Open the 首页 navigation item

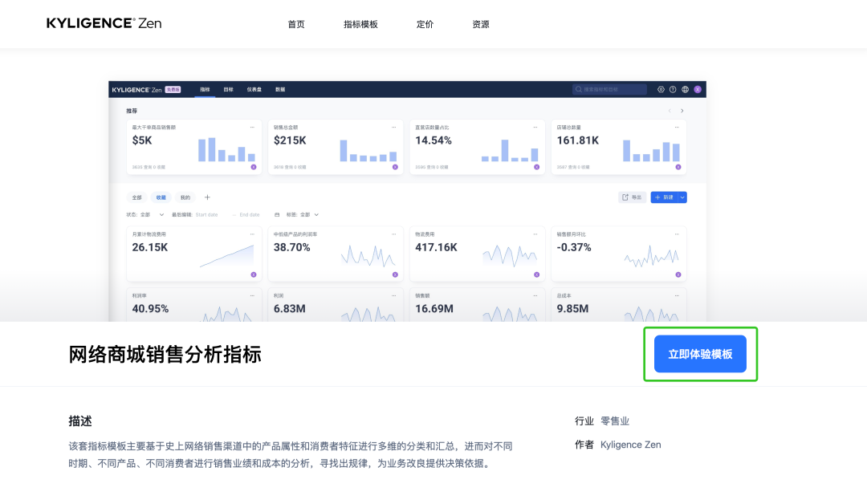pyautogui.click(x=296, y=24)
